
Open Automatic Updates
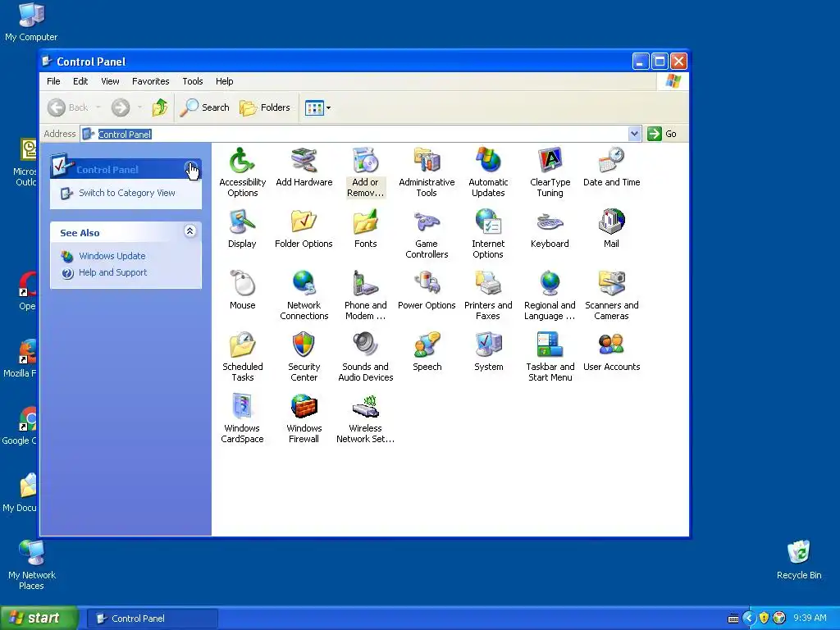(x=488, y=172)
